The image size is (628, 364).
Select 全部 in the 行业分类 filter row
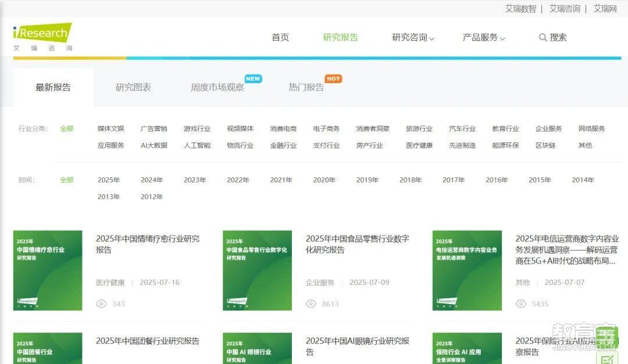pyautogui.click(x=66, y=129)
